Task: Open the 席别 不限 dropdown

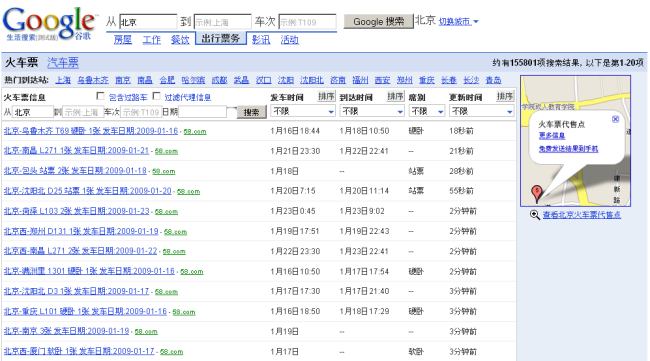Action: point(427,111)
